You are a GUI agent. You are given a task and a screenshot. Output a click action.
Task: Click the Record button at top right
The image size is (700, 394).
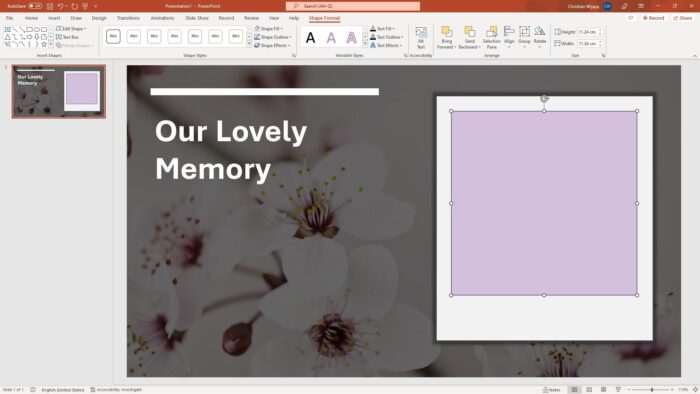653,18
